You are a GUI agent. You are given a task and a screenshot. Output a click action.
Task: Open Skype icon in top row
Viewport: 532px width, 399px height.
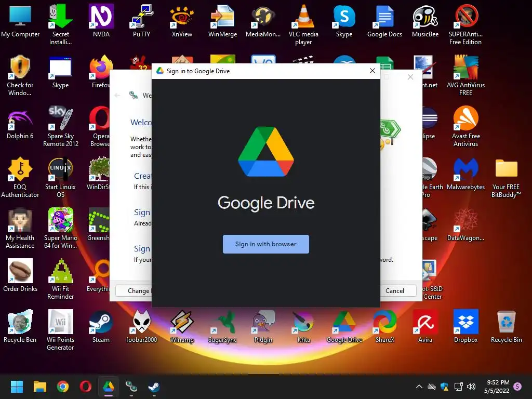point(344,21)
